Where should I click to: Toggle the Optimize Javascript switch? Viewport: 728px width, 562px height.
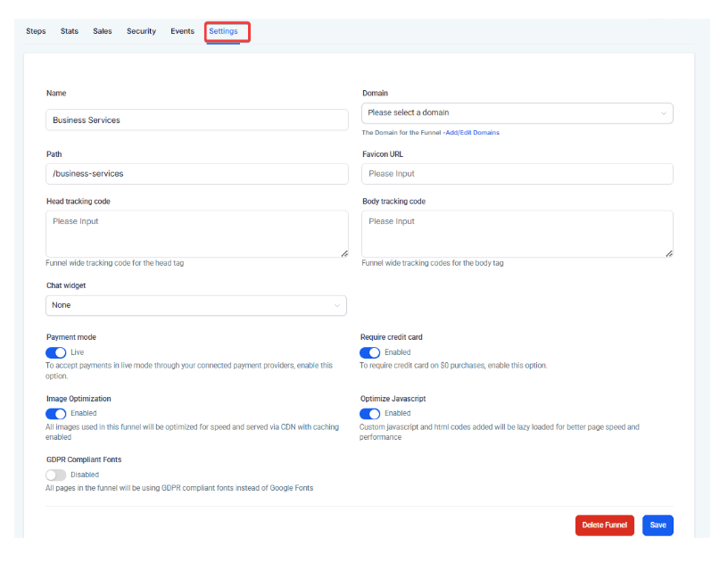[x=370, y=414]
